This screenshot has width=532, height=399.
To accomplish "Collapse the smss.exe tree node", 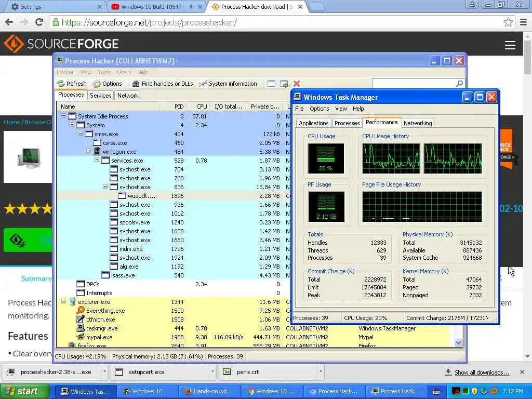I will 80,134.
